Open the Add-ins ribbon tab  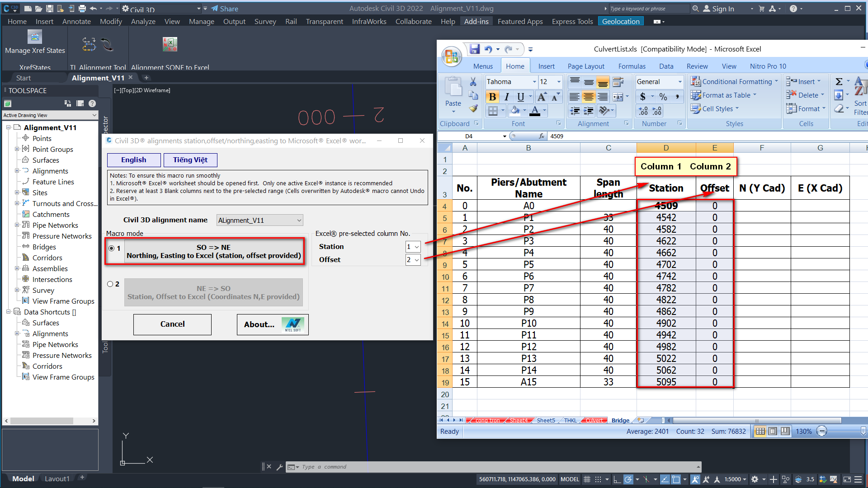tap(476, 21)
